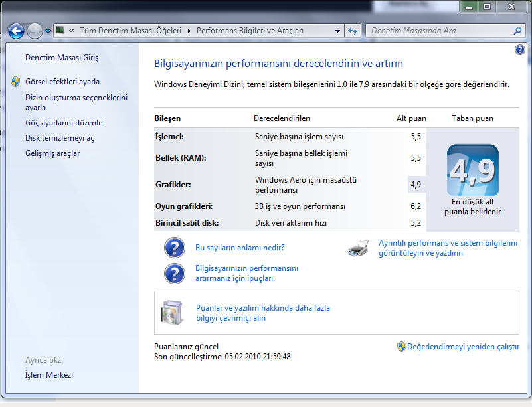Click shield icon beside Değerlendirmeyi yeniden çalıştır

tap(401, 347)
